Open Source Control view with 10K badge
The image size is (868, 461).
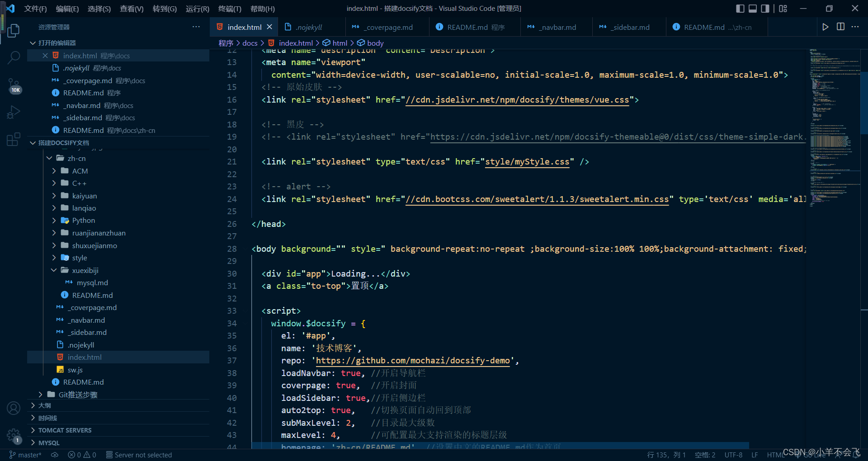[x=14, y=85]
